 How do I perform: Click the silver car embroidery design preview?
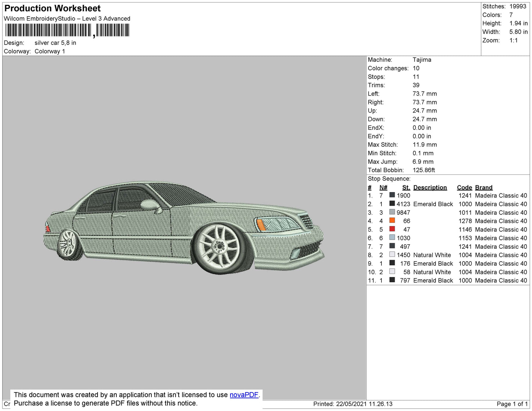point(184,228)
